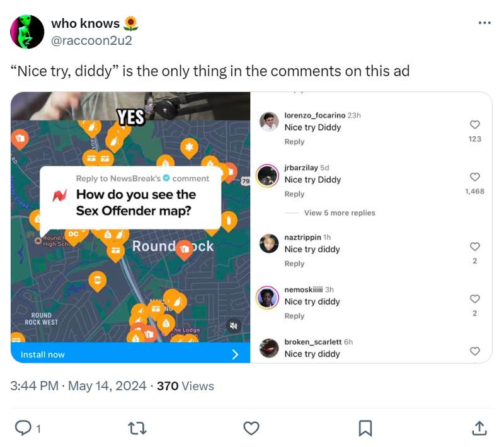Like lorenzo_focarino's comment
Image resolution: width=504 pixels, height=447 pixels.
pyautogui.click(x=475, y=125)
